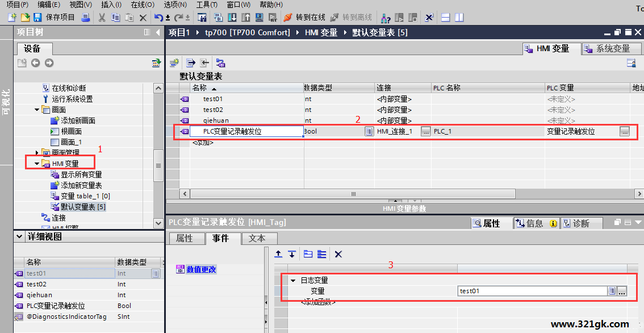
Task: Select 添加新画面 in project tree
Action: [x=78, y=120]
